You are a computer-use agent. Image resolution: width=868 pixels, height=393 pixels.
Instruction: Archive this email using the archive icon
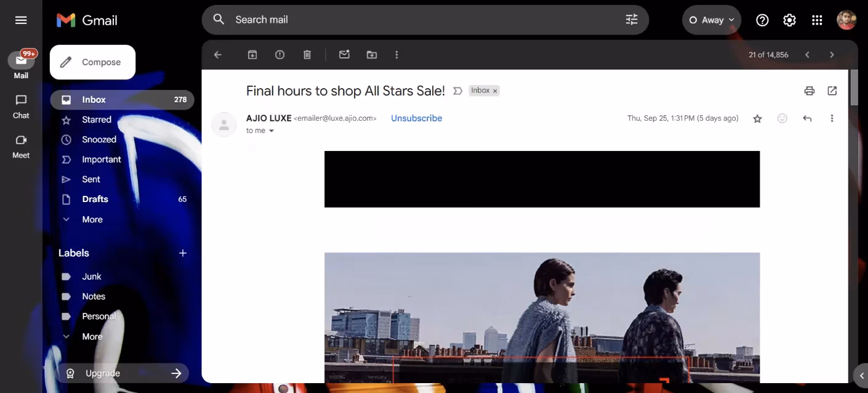pyautogui.click(x=252, y=55)
